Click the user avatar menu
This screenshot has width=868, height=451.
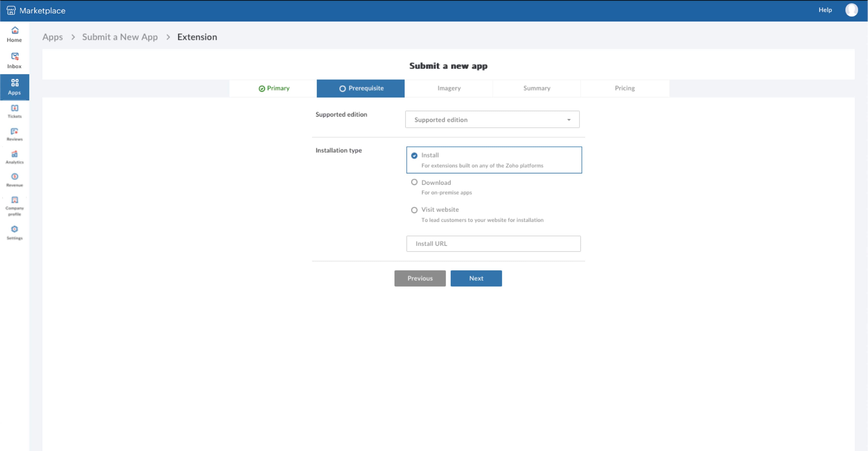pyautogui.click(x=851, y=10)
